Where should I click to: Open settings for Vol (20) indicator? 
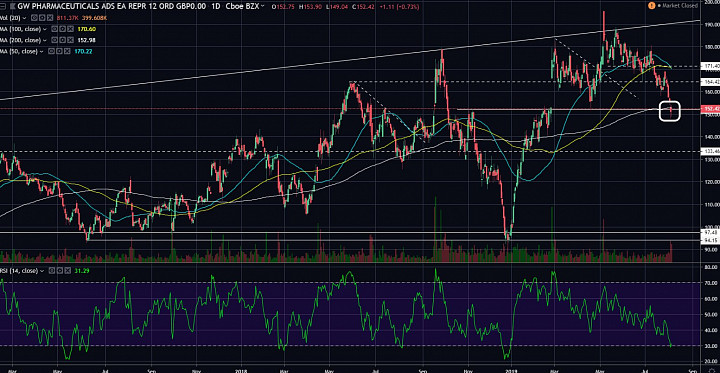coord(42,18)
